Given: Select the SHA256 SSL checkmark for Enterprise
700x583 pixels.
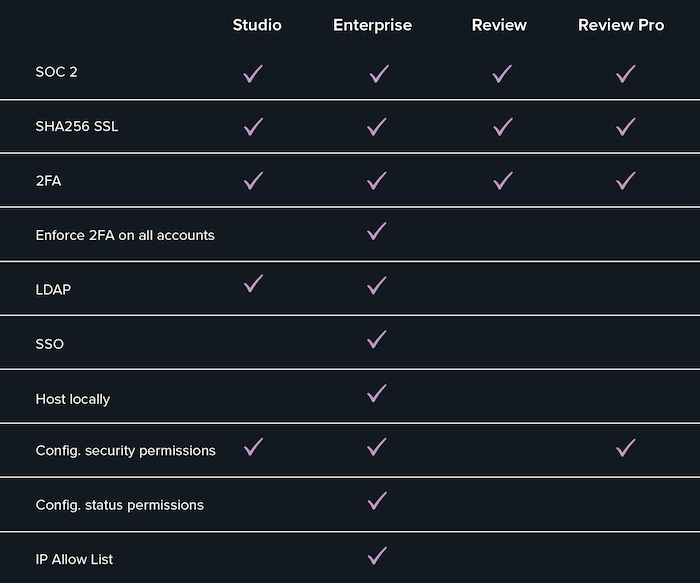Looking at the screenshot, I should click(377, 127).
